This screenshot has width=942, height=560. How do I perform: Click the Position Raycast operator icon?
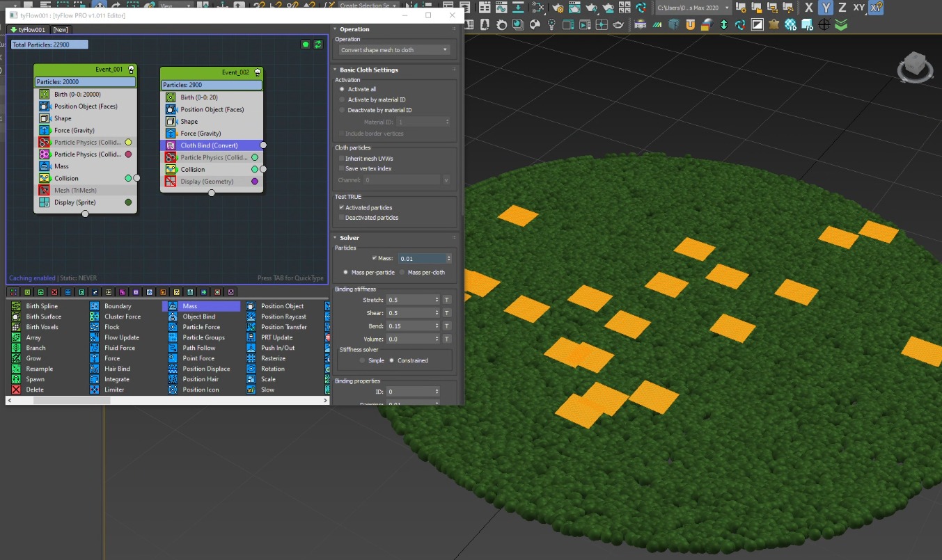pos(251,317)
